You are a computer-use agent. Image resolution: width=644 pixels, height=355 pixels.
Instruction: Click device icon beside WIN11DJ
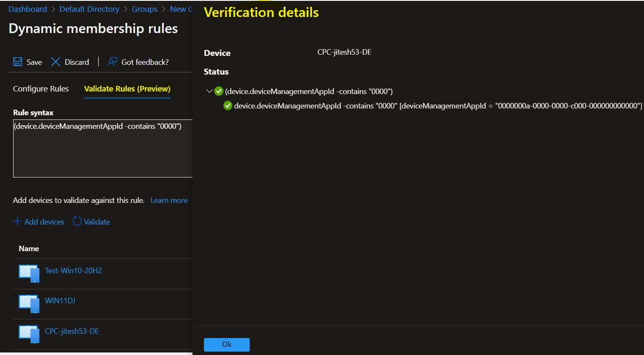[x=29, y=304]
